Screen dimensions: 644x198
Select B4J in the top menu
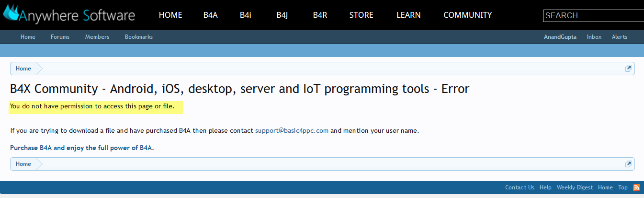[x=282, y=15]
